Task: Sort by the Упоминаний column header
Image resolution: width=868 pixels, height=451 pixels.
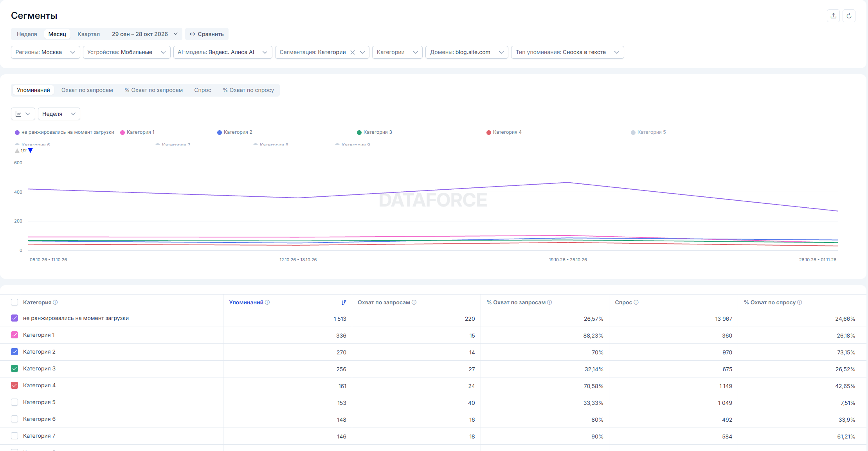Action: click(246, 302)
